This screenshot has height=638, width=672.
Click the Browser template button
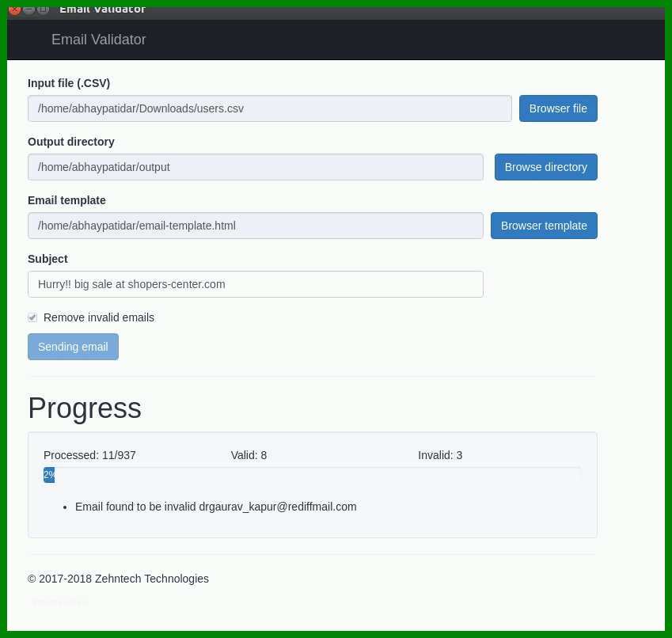544,226
